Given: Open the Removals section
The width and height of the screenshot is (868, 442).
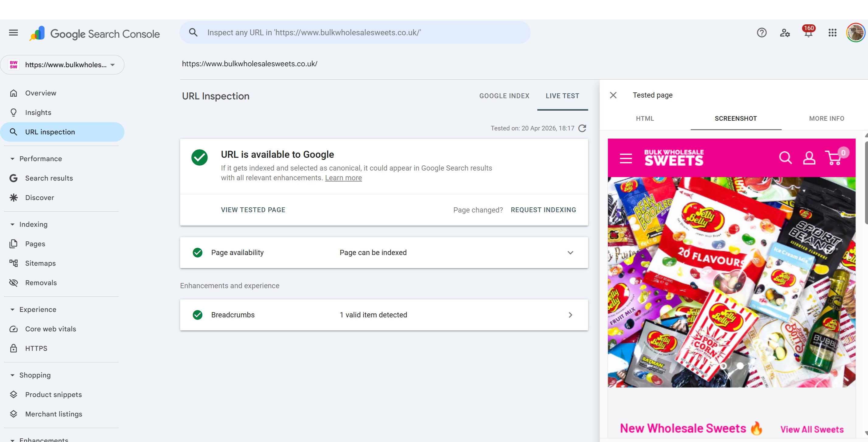Looking at the screenshot, I should coord(41,283).
